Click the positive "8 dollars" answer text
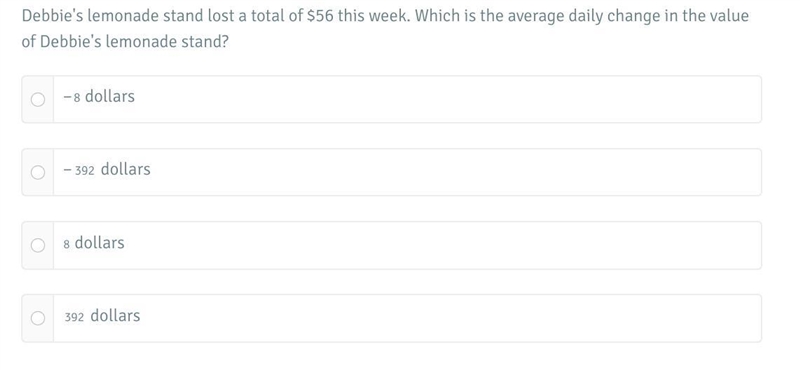800x370 pixels. (94, 242)
